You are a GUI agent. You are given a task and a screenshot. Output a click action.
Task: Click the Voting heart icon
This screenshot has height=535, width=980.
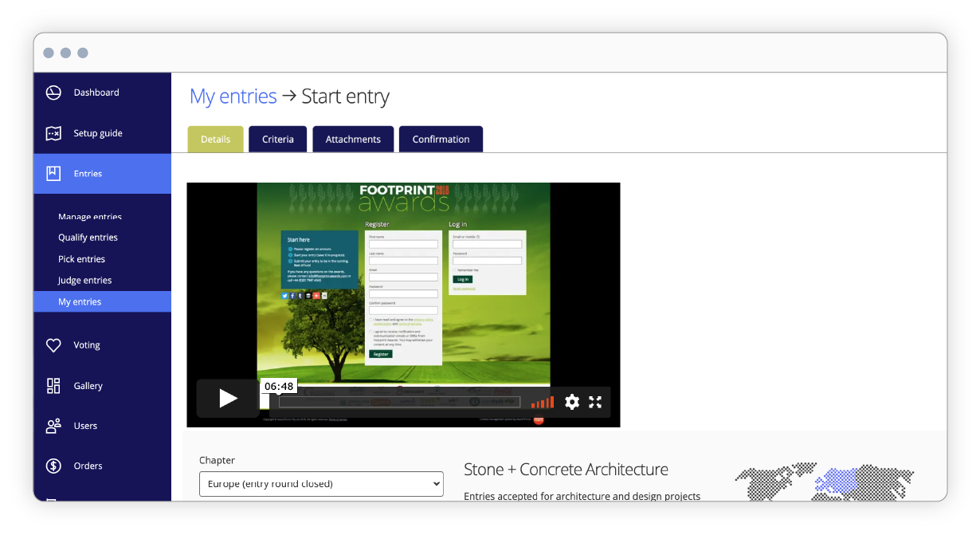(53, 345)
